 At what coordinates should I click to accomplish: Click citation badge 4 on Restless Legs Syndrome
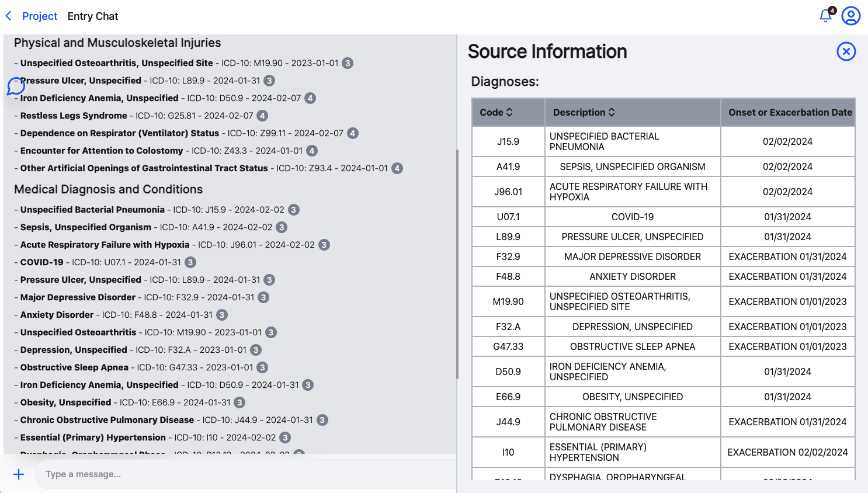point(262,116)
